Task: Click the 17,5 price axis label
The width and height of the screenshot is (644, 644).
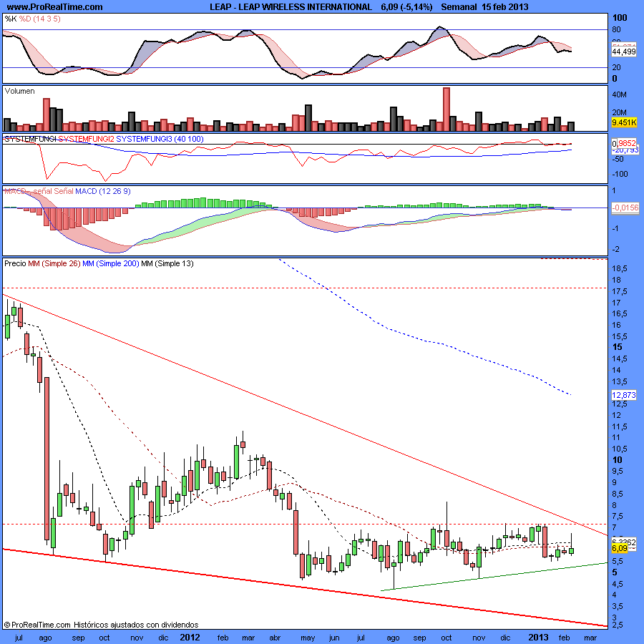Action: tap(620, 292)
